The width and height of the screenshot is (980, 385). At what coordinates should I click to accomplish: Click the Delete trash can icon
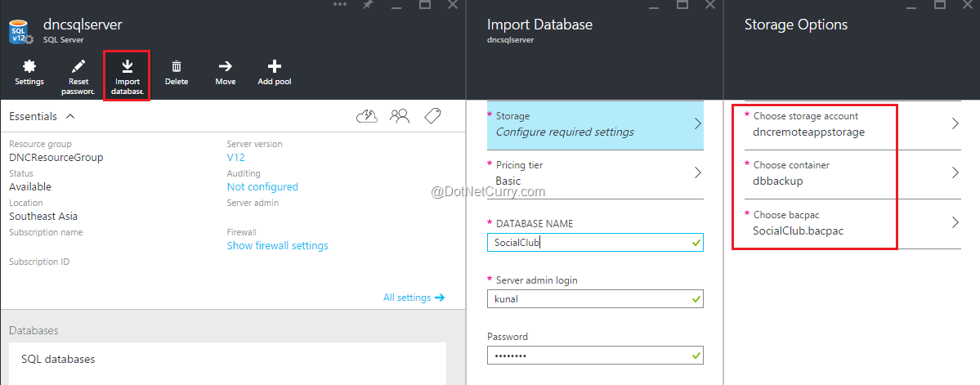tap(177, 66)
